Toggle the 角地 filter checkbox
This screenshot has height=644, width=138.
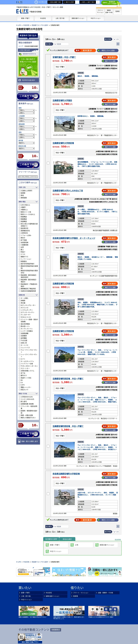pyautogui.click(x=20, y=195)
